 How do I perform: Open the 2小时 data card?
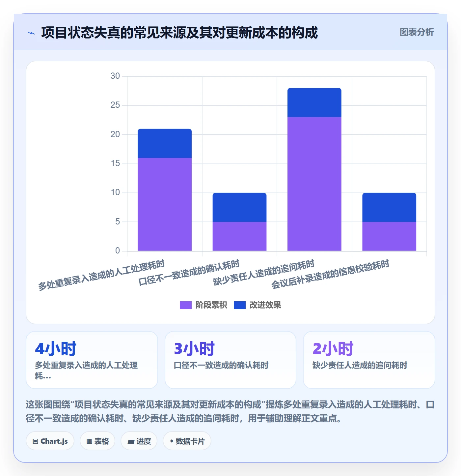[369, 360]
